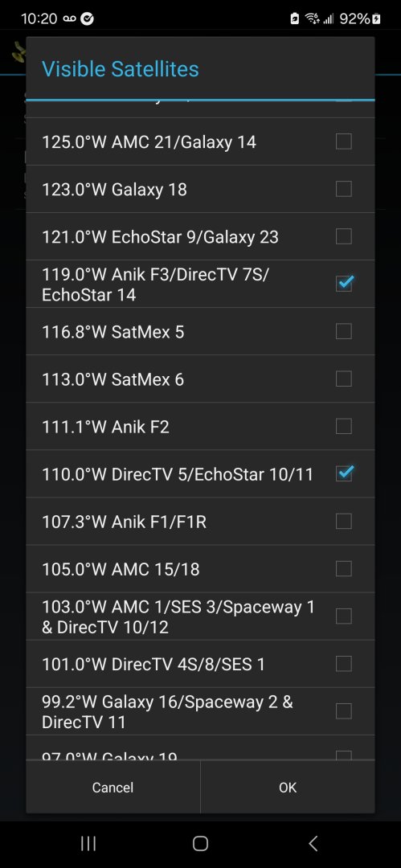Tap the Android back arrow icon
Viewport: 401px width, 868px height.
[x=313, y=843]
